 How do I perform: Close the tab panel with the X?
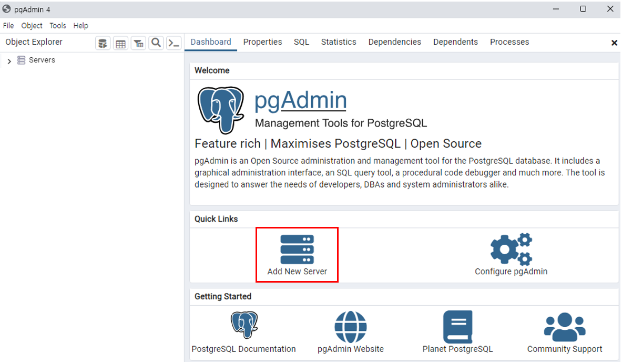tap(614, 43)
